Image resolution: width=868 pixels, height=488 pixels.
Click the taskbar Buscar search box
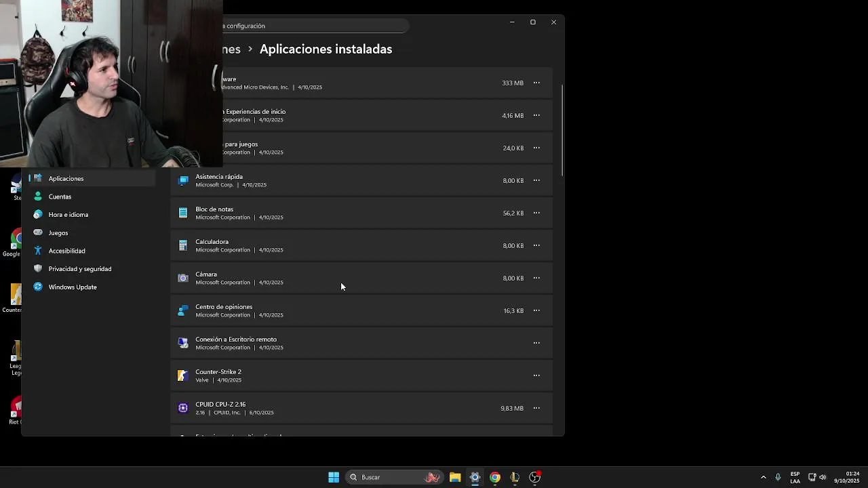[394, 477]
